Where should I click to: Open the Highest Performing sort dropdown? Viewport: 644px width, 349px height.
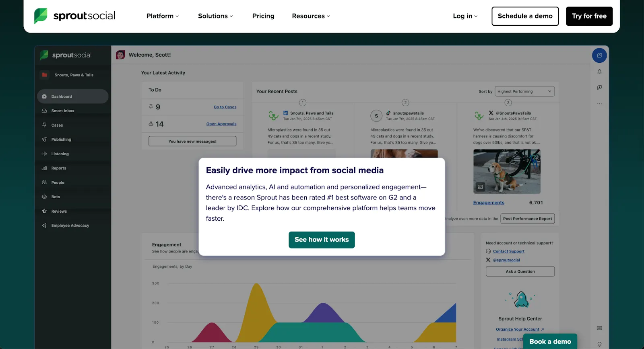point(524,91)
